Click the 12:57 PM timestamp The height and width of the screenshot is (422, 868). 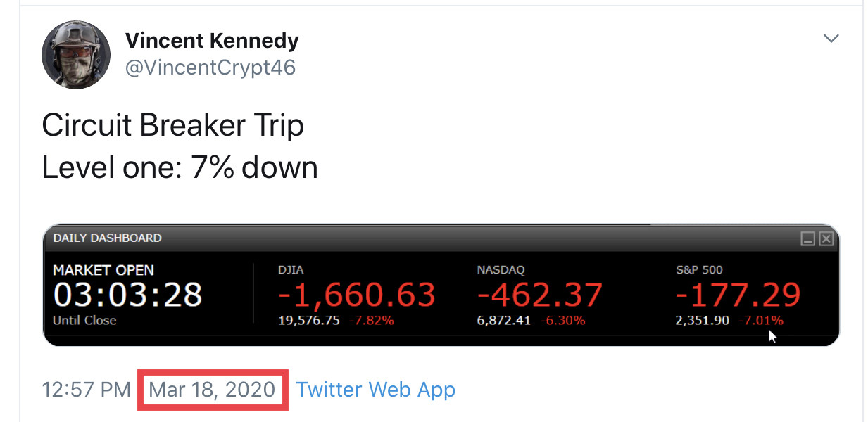coord(86,390)
